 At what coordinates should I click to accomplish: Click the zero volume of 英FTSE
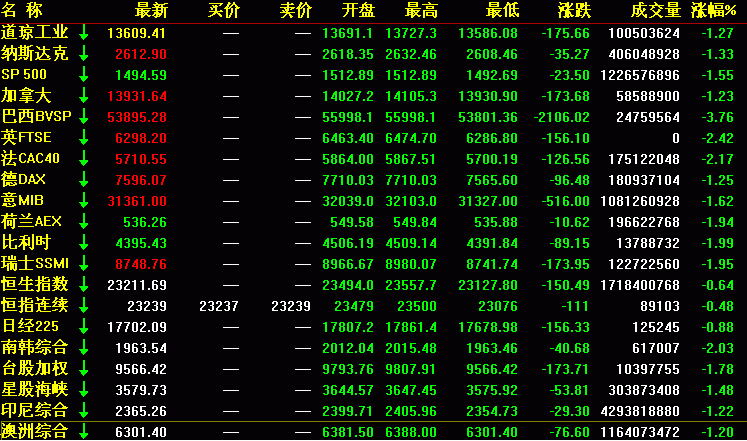pos(676,138)
